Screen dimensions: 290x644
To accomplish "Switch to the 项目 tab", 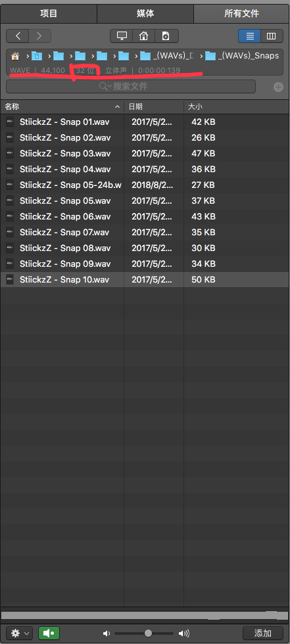I will pos(49,14).
